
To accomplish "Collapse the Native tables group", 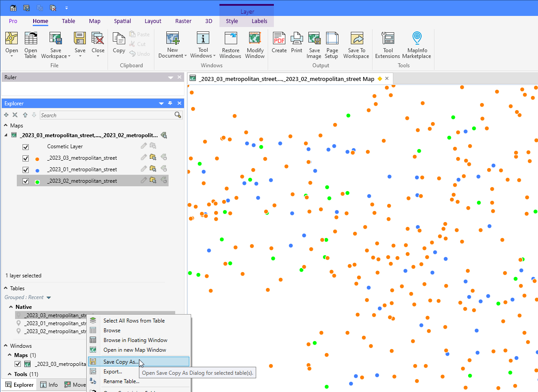I will tap(12, 307).
